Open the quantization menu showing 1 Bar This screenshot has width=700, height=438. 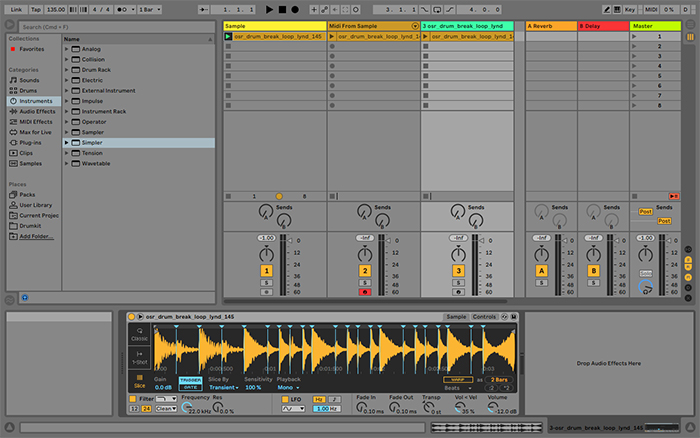point(150,9)
